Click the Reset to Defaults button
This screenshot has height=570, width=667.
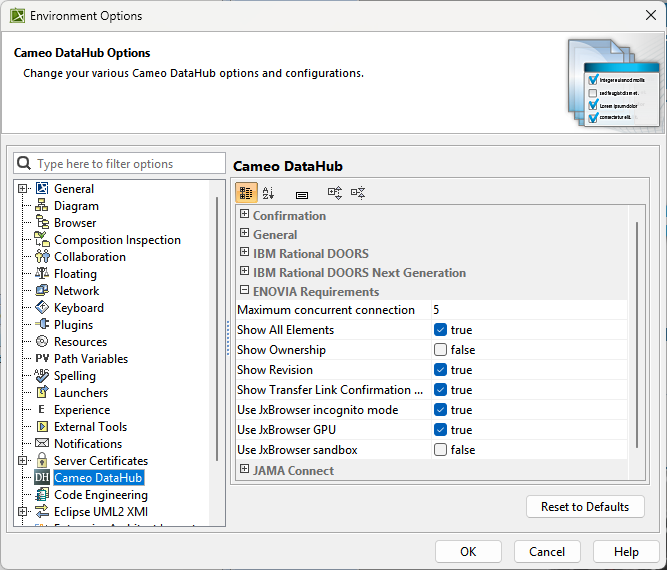pyautogui.click(x=585, y=507)
